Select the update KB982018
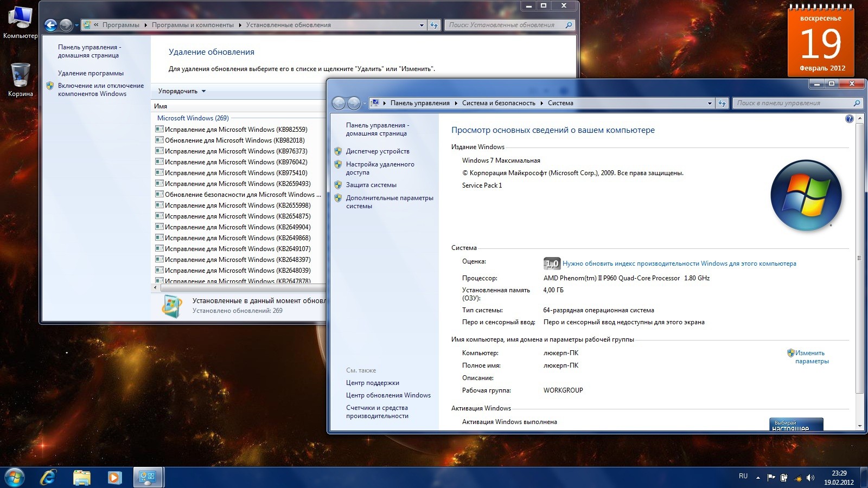Image resolution: width=868 pixels, height=488 pixels. click(x=235, y=140)
